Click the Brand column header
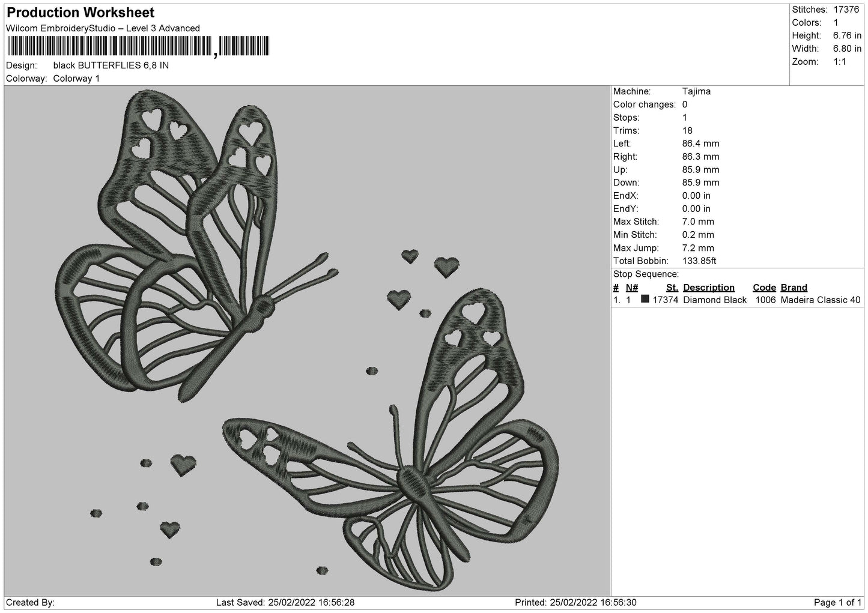The width and height of the screenshot is (868, 613). coord(794,288)
